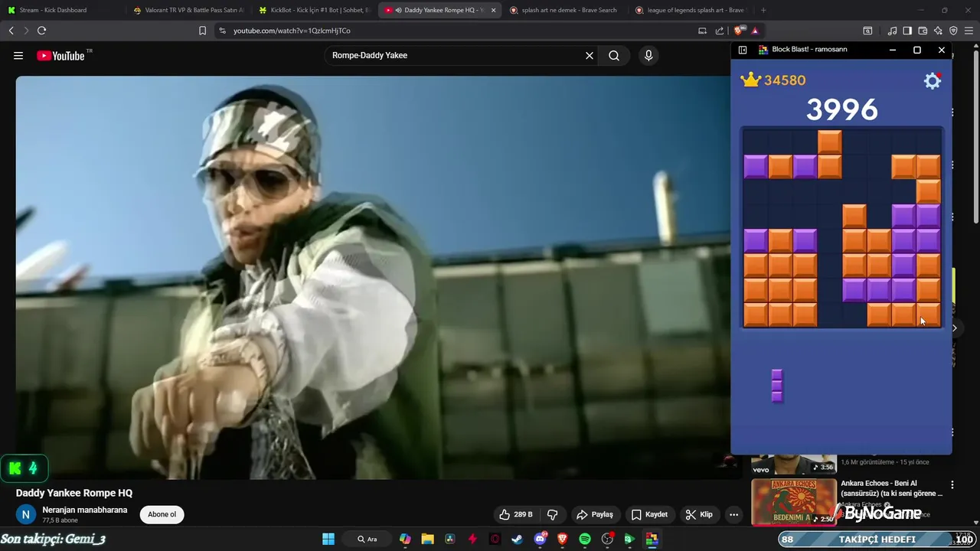The width and height of the screenshot is (980, 551).
Task: Click the taskbar Ara search box
Action: 367,539
